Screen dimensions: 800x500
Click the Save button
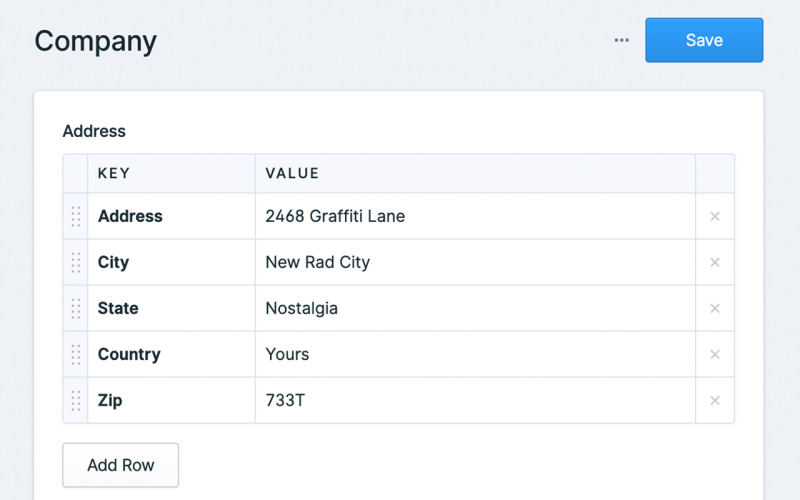pos(704,40)
